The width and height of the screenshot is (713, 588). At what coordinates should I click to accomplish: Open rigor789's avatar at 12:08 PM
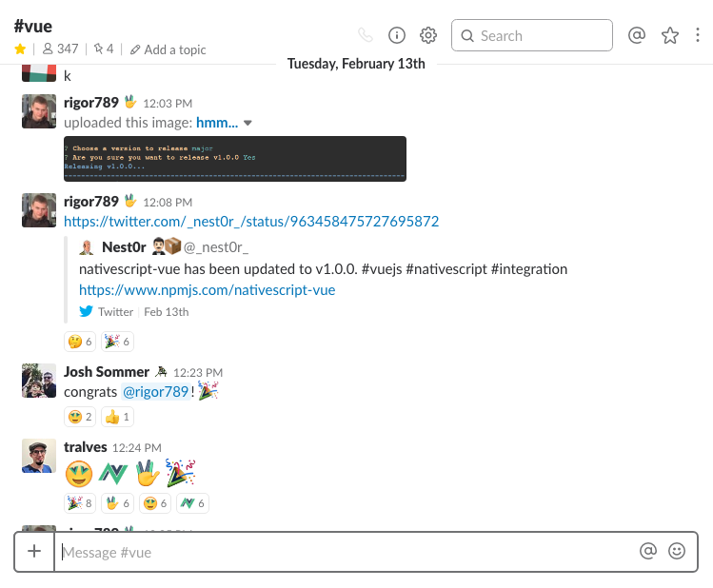39,210
